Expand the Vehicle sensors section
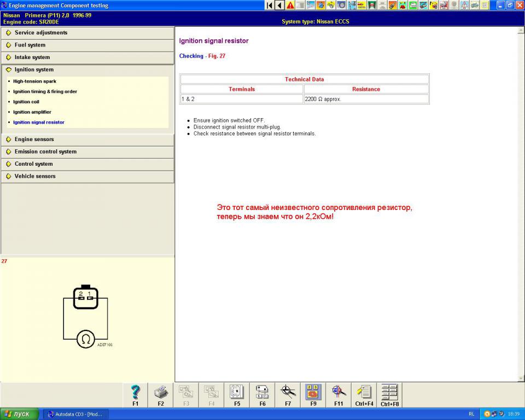This screenshot has width=525, height=420. point(87,177)
